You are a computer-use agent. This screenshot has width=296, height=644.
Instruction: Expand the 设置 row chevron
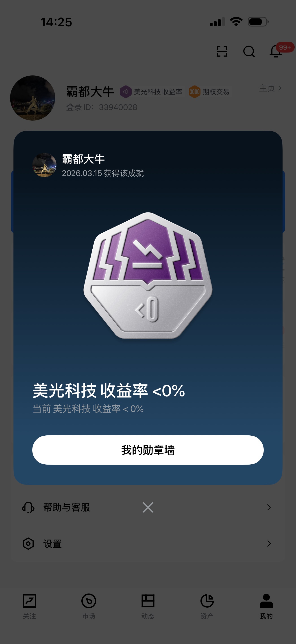tap(269, 543)
